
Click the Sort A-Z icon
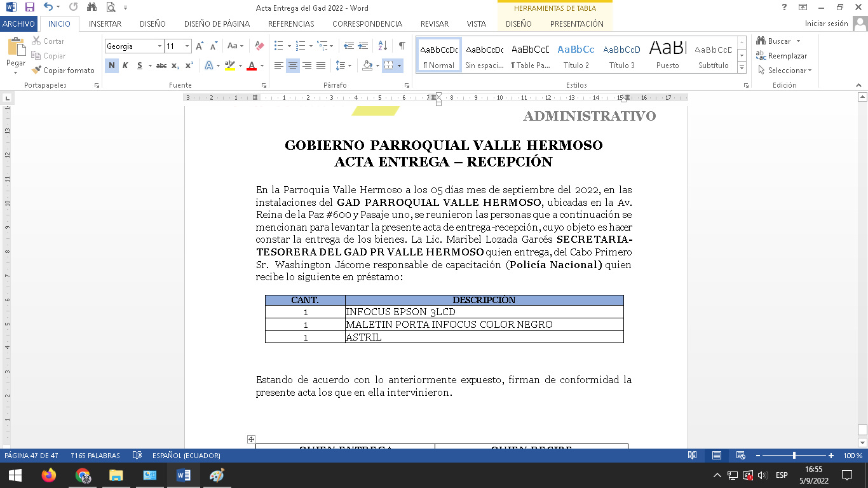click(383, 46)
